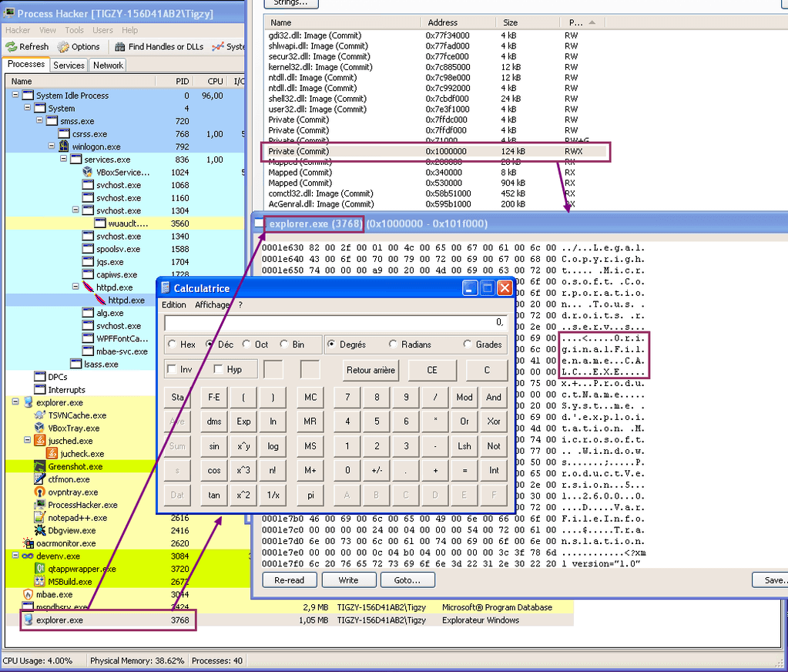Viewport: 788px width, 672px height.
Task: Switch to the Network tab
Action: click(107, 66)
